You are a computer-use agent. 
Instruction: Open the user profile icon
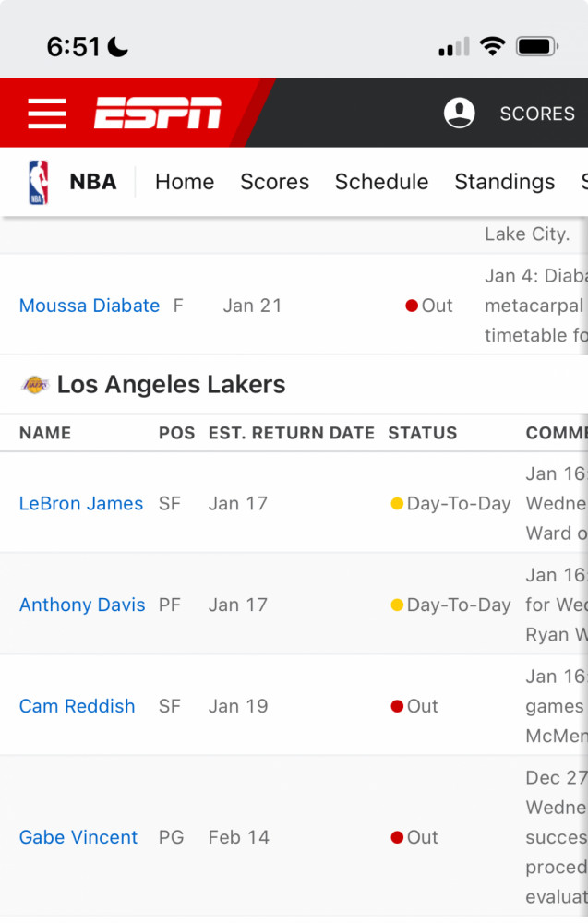click(459, 113)
